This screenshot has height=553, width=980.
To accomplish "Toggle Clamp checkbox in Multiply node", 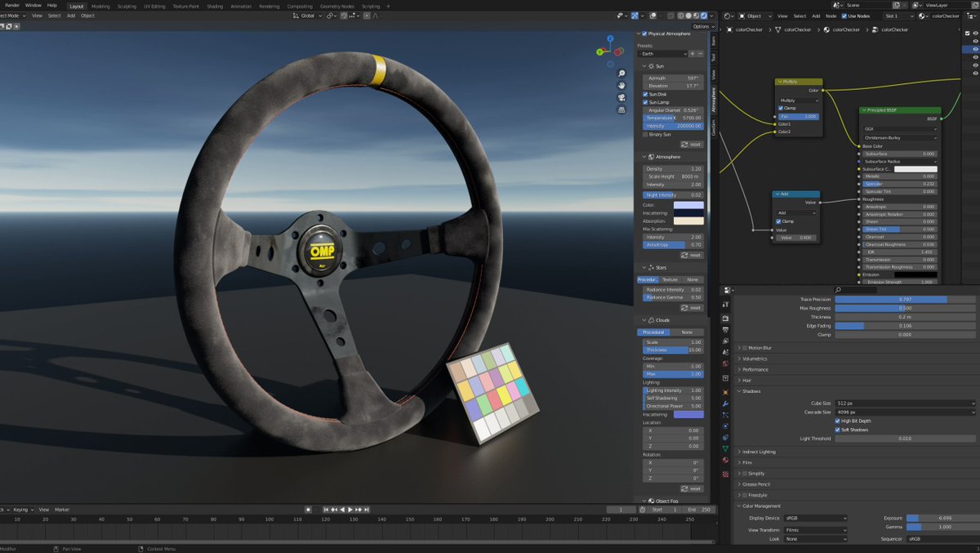I will click(781, 108).
